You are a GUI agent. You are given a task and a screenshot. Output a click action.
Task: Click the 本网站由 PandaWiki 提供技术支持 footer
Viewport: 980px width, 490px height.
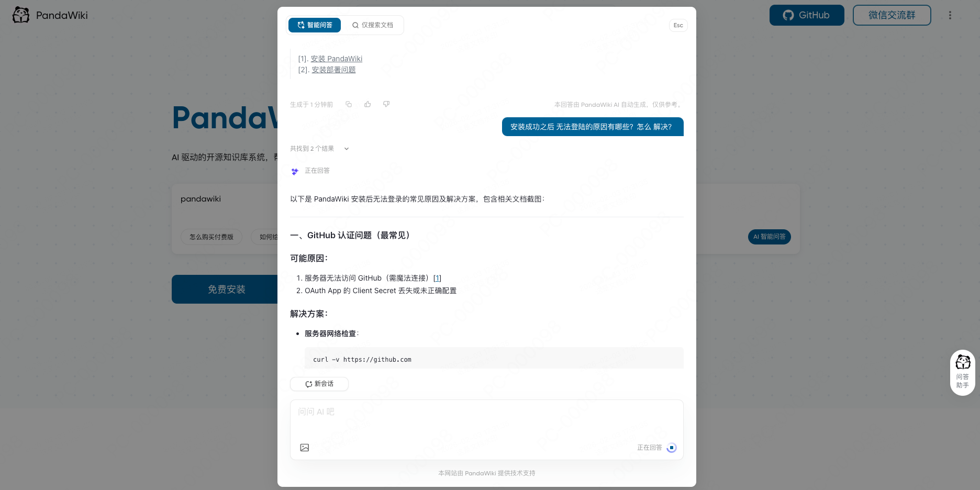[487, 473]
